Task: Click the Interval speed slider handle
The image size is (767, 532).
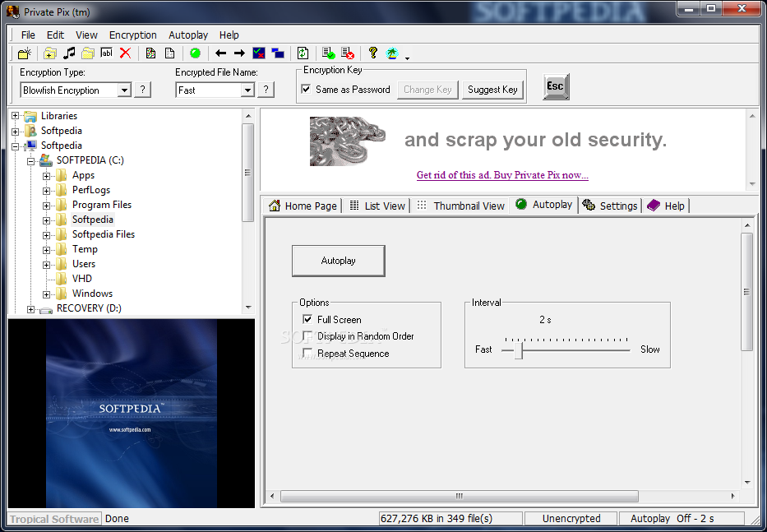Action: pos(519,350)
